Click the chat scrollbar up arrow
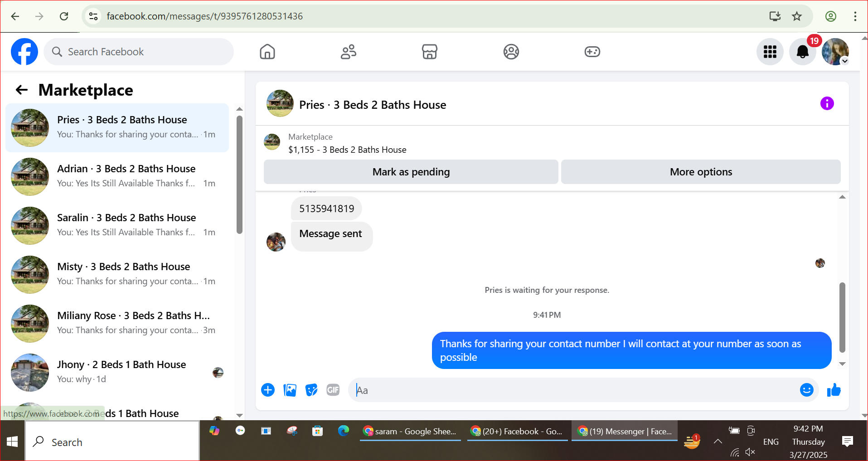 point(842,197)
